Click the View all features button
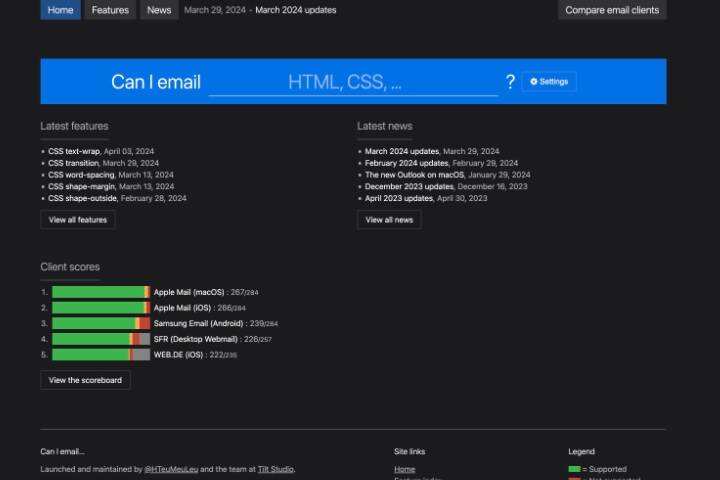720x480 pixels. click(x=78, y=220)
